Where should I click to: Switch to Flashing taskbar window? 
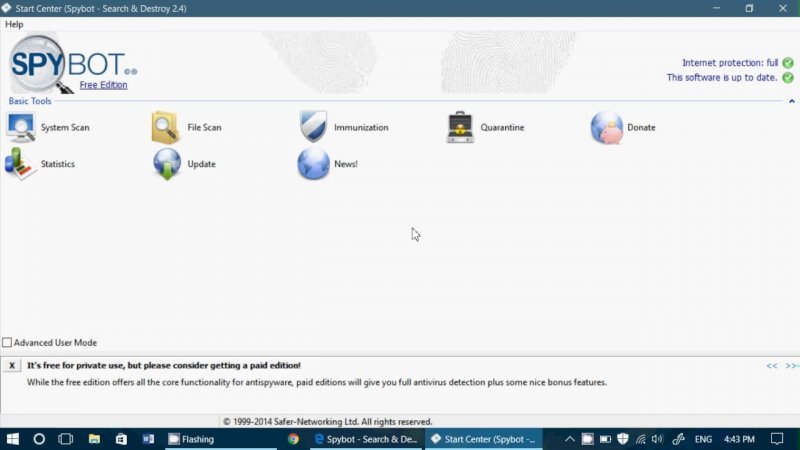pyautogui.click(x=220, y=439)
